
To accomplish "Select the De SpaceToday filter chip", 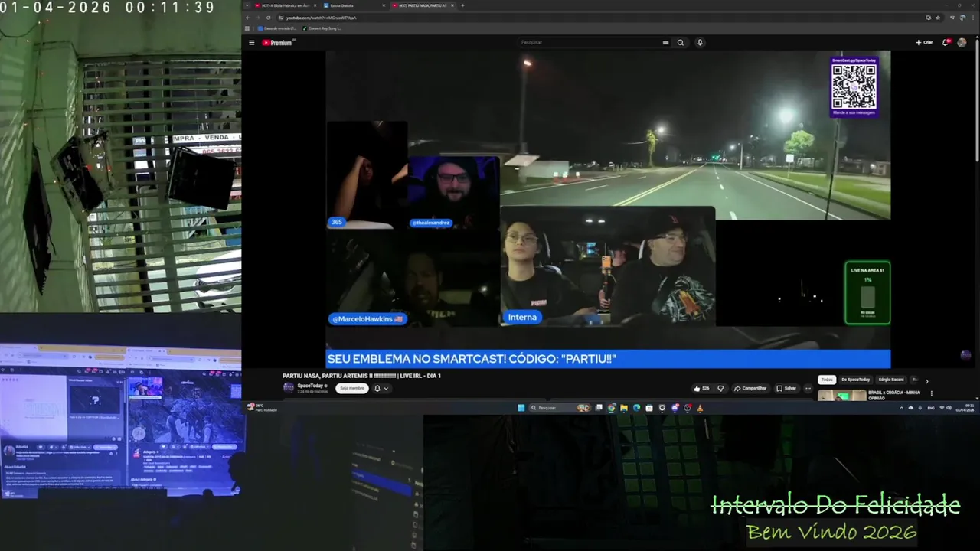I will pos(856,380).
